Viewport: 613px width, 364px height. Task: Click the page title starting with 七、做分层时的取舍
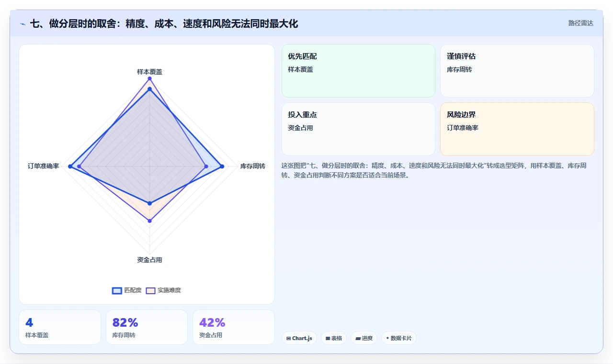[x=164, y=23]
